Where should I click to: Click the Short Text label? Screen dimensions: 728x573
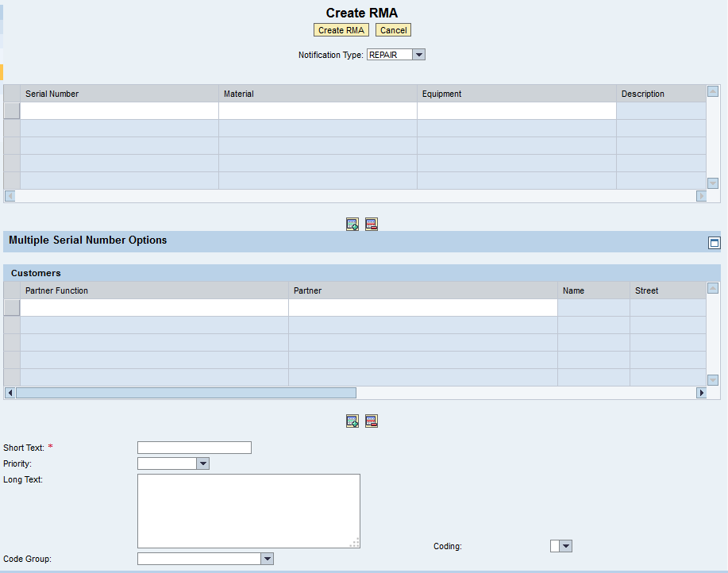(24, 448)
